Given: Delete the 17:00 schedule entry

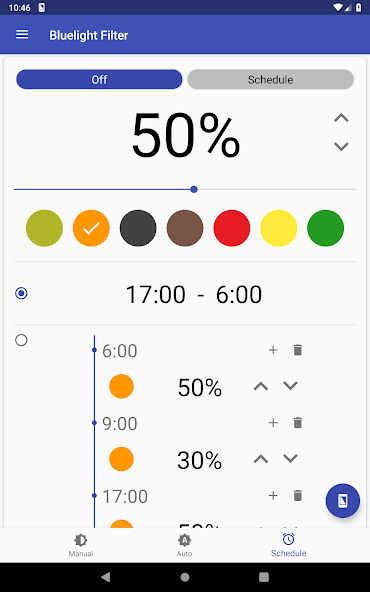Looking at the screenshot, I should pos(298,495).
